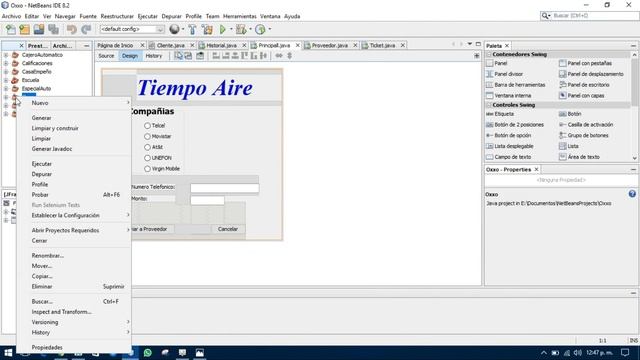Click the Photos app taskbar icon

pyautogui.click(x=200, y=353)
